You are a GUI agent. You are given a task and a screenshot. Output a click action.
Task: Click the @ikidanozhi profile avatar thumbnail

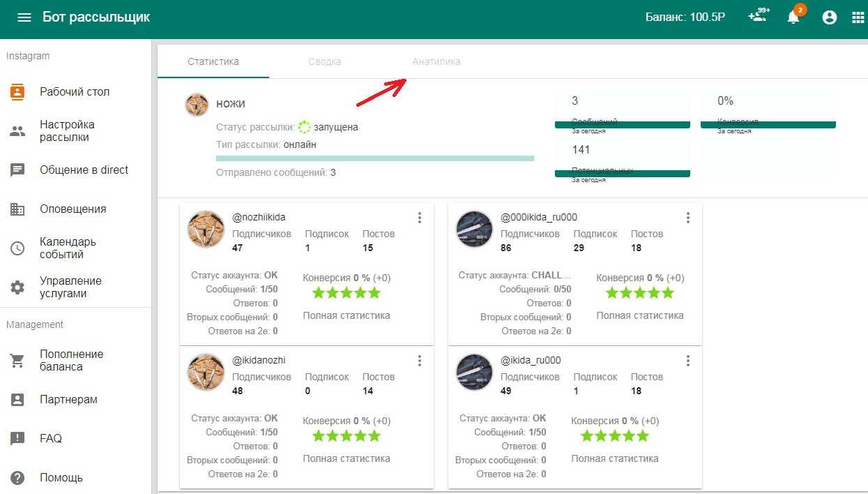(206, 372)
